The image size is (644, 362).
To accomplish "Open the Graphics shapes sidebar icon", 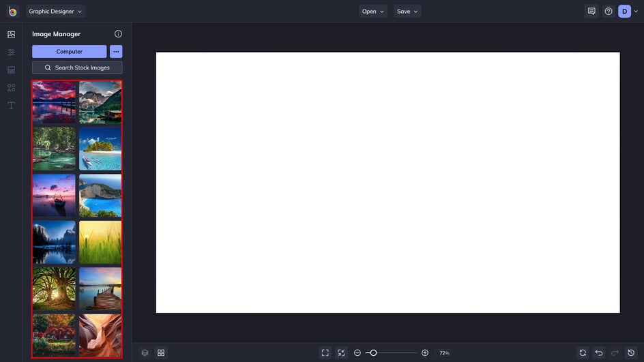I will [11, 88].
